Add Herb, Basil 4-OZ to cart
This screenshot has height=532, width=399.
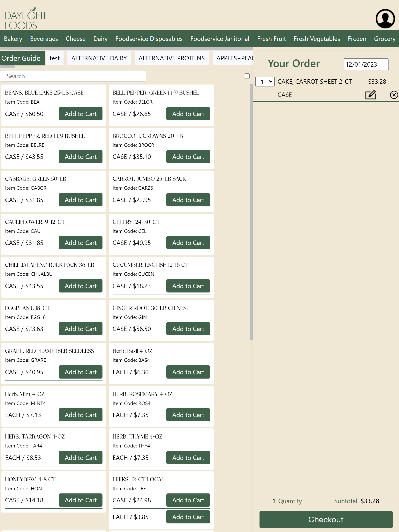[x=188, y=372]
